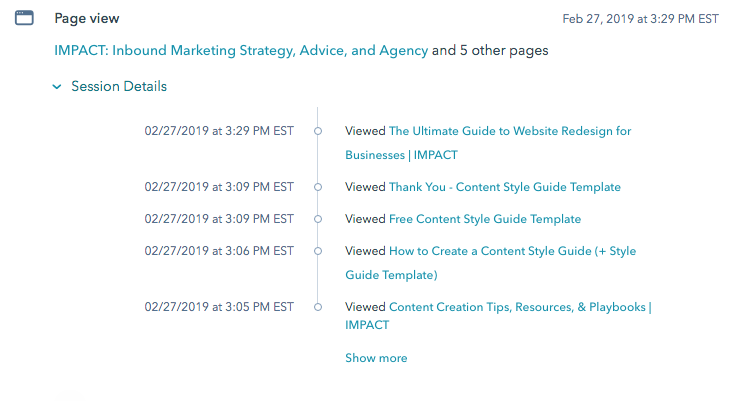Select the first 3:09 PM timeline marker dot
Viewport: 733px width, 401px height.
318,187
